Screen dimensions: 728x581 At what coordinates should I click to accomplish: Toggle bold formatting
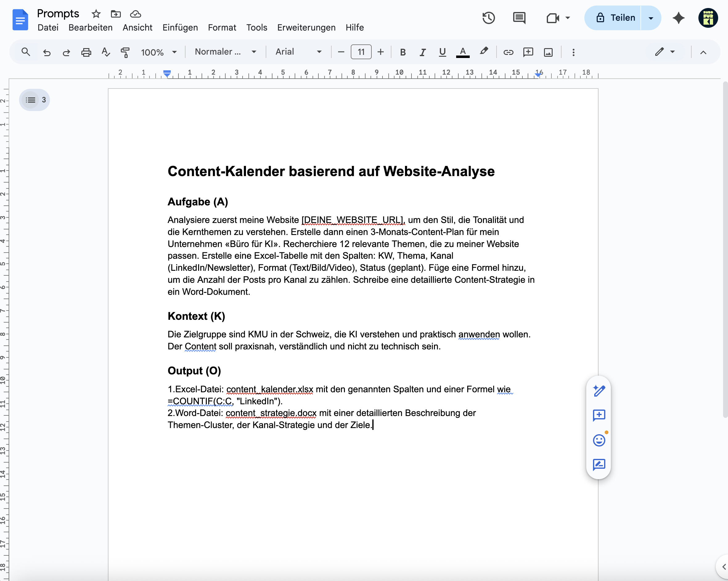tap(403, 52)
